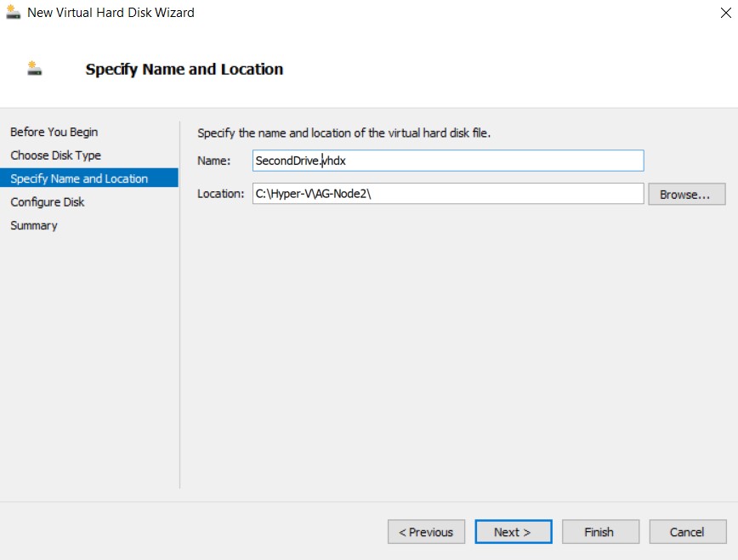The width and height of the screenshot is (738, 560).
Task: Click the Browse button for disk location
Action: point(686,194)
